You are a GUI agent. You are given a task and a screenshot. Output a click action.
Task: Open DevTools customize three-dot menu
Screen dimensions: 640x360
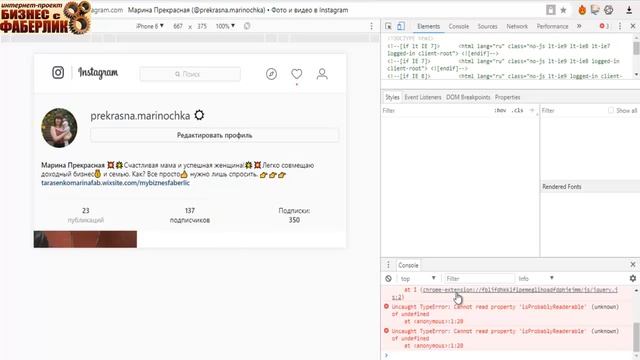tap(620, 26)
